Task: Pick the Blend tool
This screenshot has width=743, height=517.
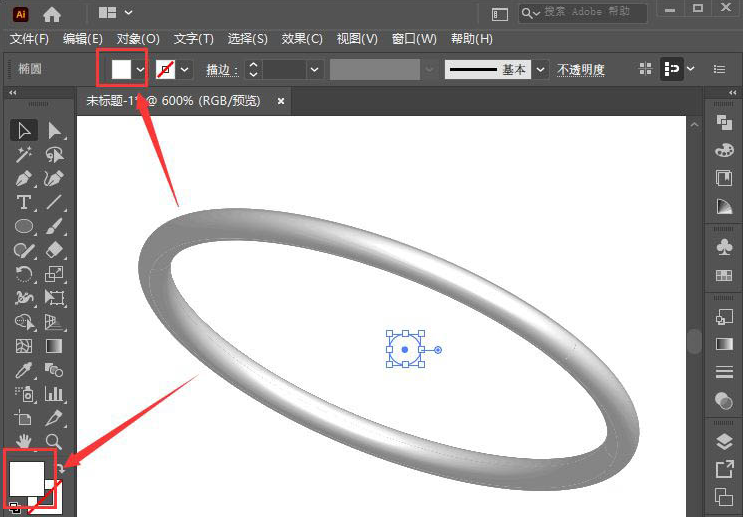Action: coord(54,370)
